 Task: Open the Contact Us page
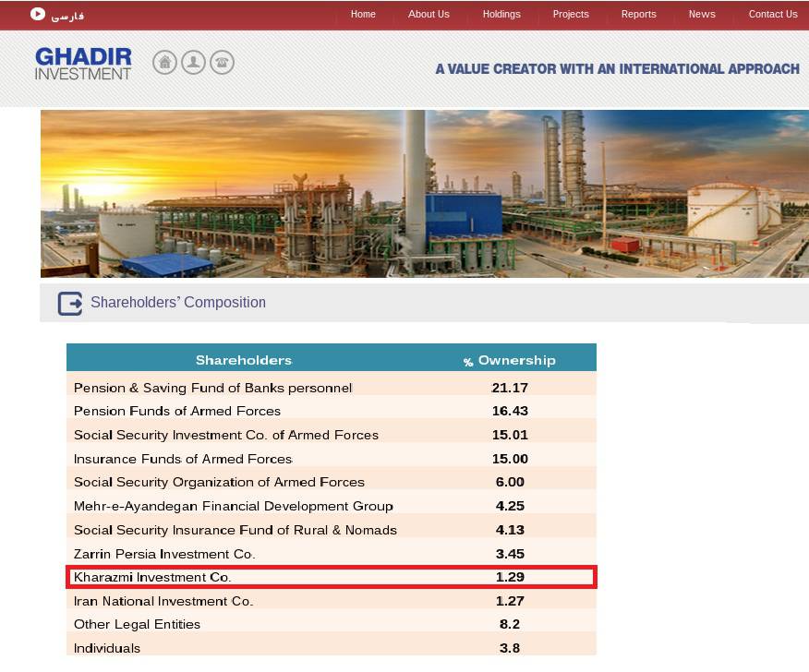(x=773, y=15)
